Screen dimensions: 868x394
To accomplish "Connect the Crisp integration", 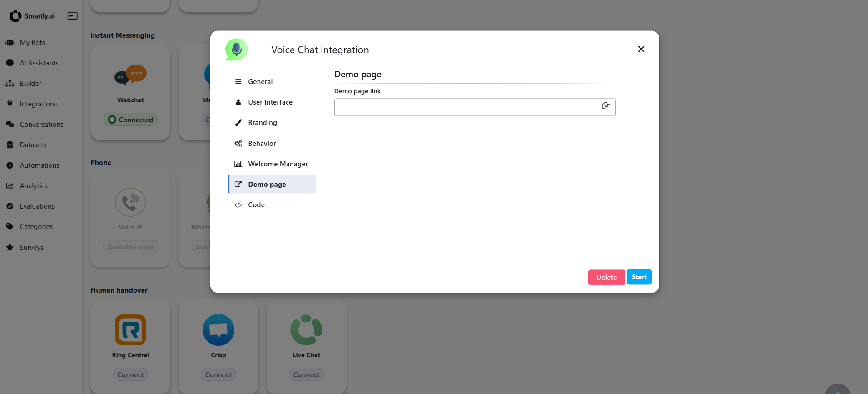I will [x=218, y=374].
